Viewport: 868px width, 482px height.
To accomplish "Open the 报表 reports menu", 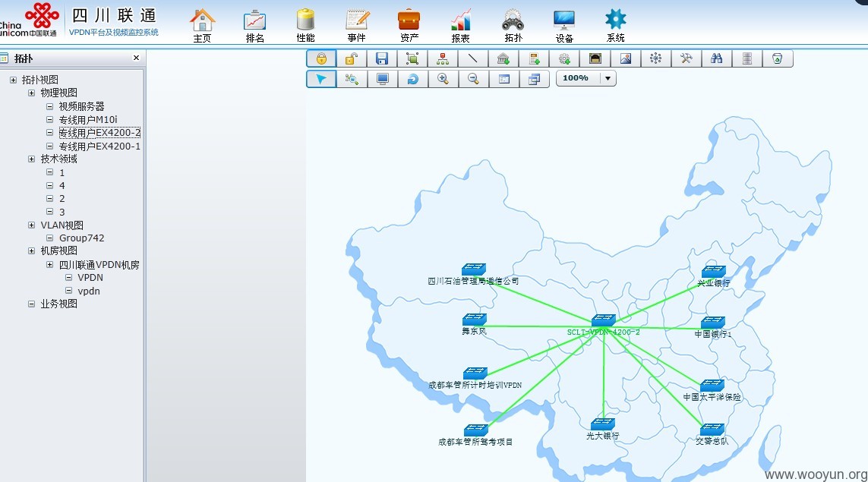I will [460, 26].
